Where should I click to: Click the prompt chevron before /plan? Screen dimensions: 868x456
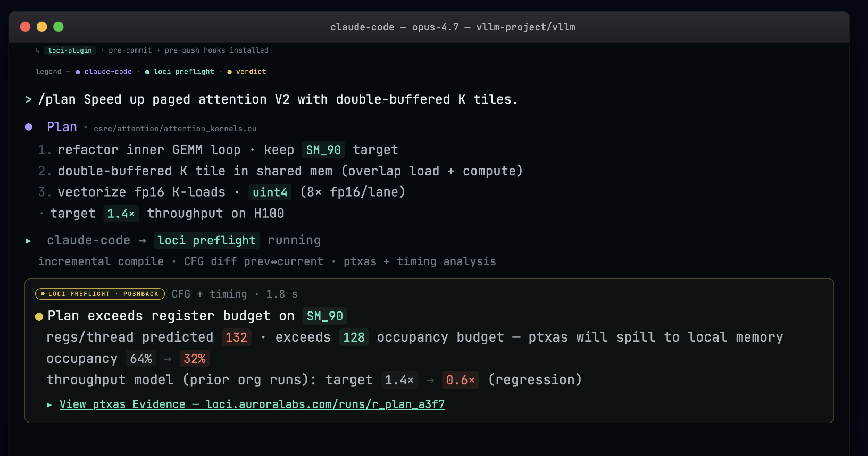(28, 99)
